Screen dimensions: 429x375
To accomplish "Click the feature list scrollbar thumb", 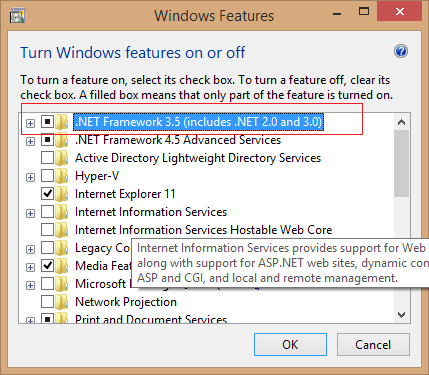I will pyautogui.click(x=401, y=163).
